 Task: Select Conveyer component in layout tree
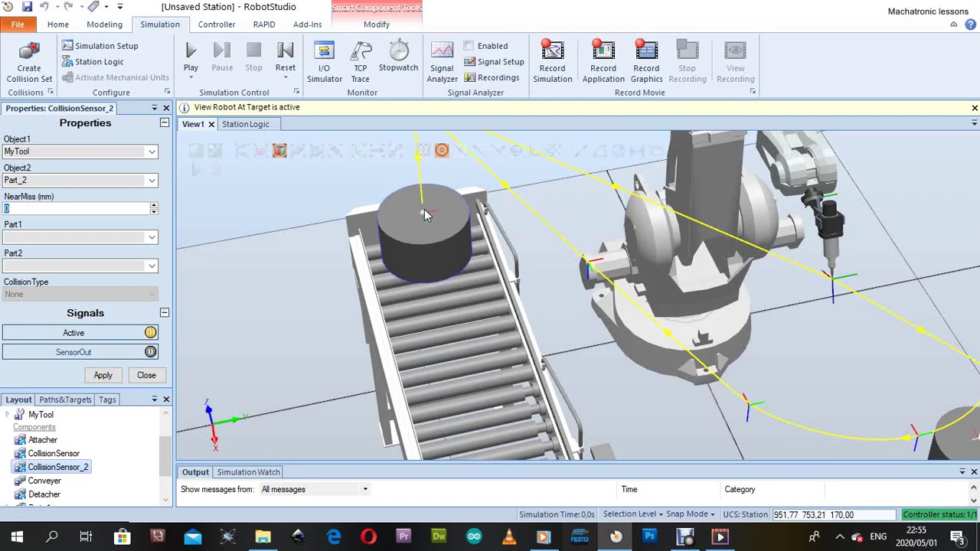44,481
